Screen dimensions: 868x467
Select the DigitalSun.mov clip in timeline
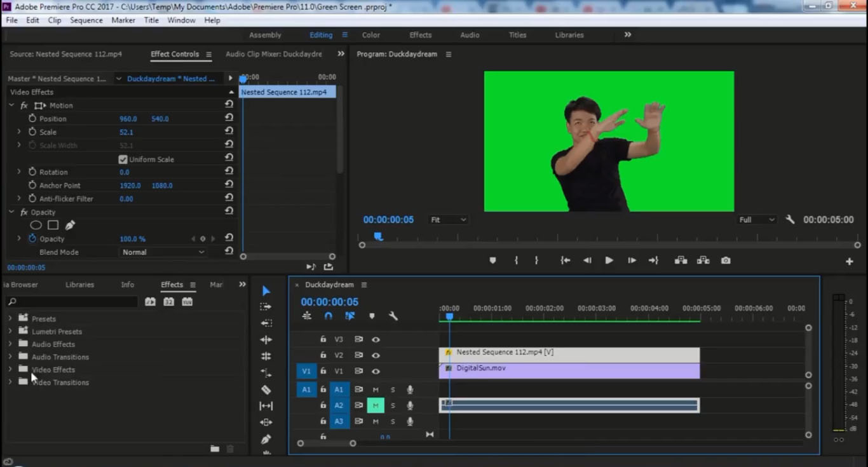pos(569,371)
